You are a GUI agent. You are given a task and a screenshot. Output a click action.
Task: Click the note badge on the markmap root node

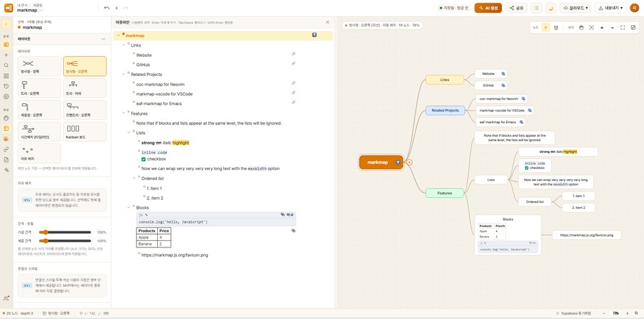pyautogui.click(x=397, y=162)
